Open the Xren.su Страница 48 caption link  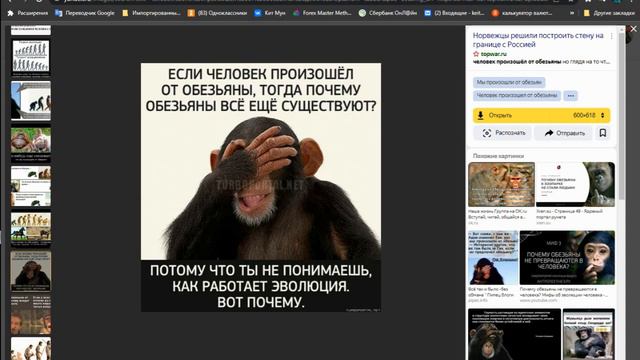click(x=569, y=214)
